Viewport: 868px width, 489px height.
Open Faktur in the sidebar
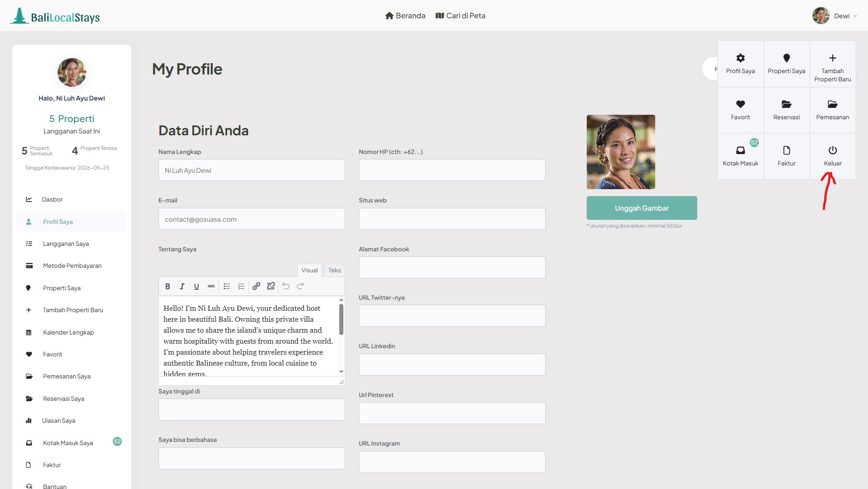click(x=72, y=465)
